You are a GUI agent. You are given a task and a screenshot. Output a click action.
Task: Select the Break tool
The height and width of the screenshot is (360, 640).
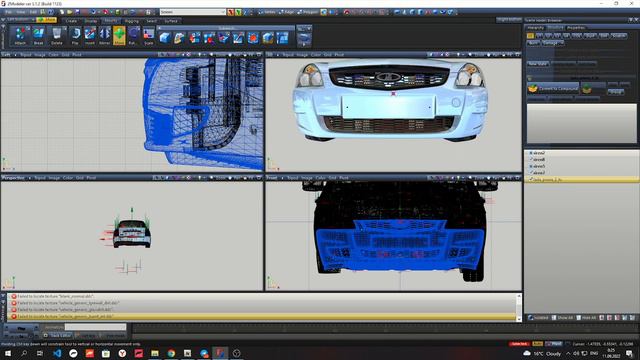point(38,36)
